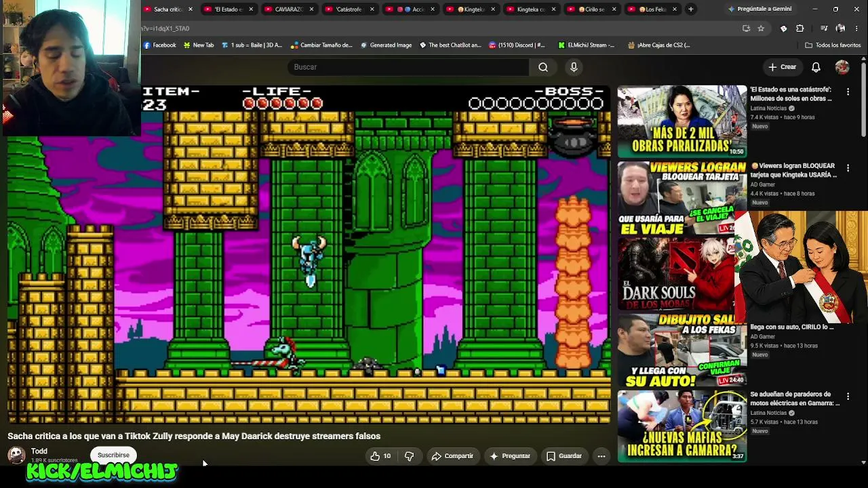Open 'Todos los favoritos' bookmarks folder

click(833, 45)
